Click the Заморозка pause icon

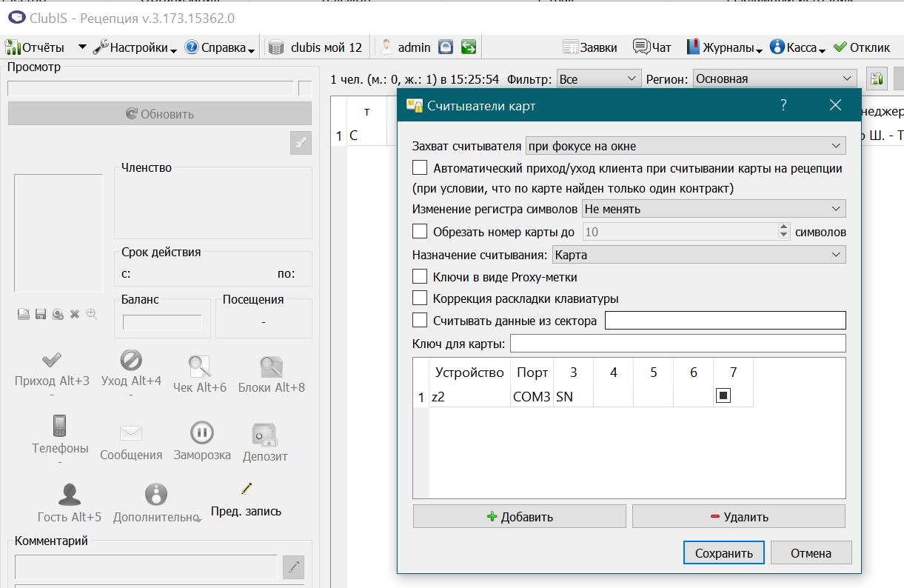[202, 433]
